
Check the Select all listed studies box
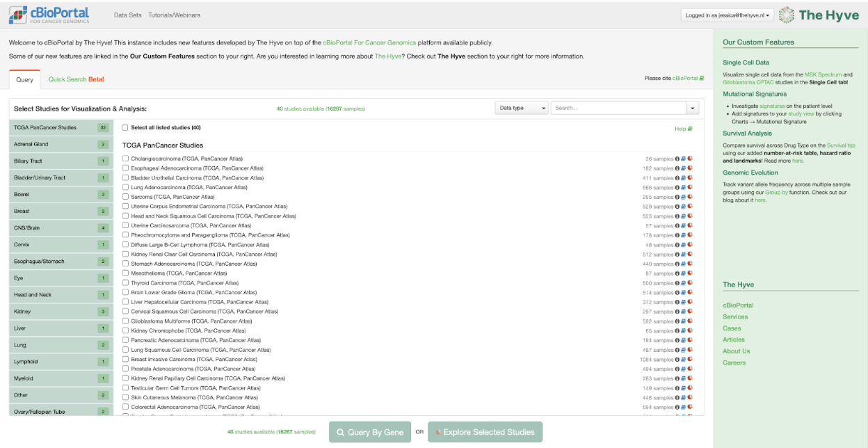pyautogui.click(x=125, y=128)
